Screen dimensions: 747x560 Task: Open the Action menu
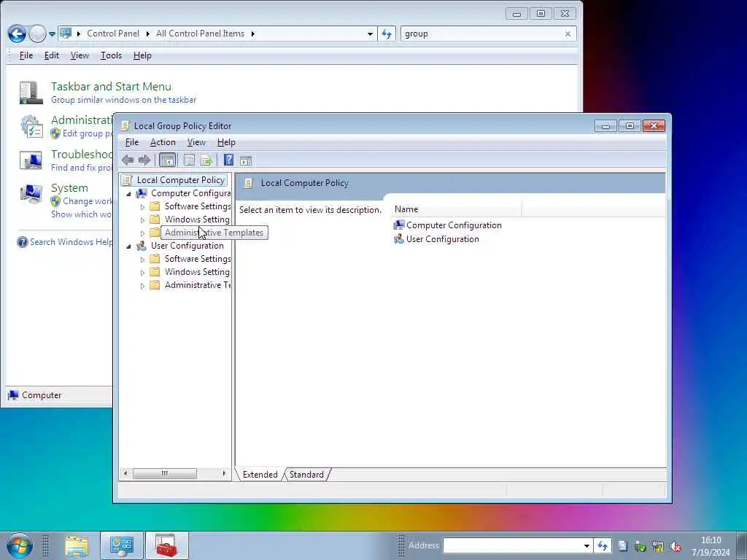pos(163,142)
